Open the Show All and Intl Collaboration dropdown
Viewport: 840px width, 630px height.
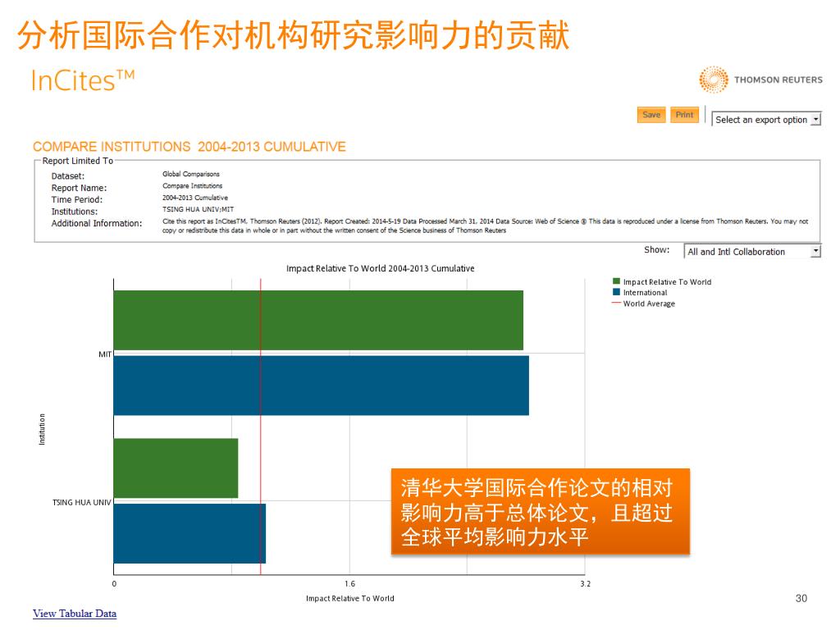click(x=752, y=251)
